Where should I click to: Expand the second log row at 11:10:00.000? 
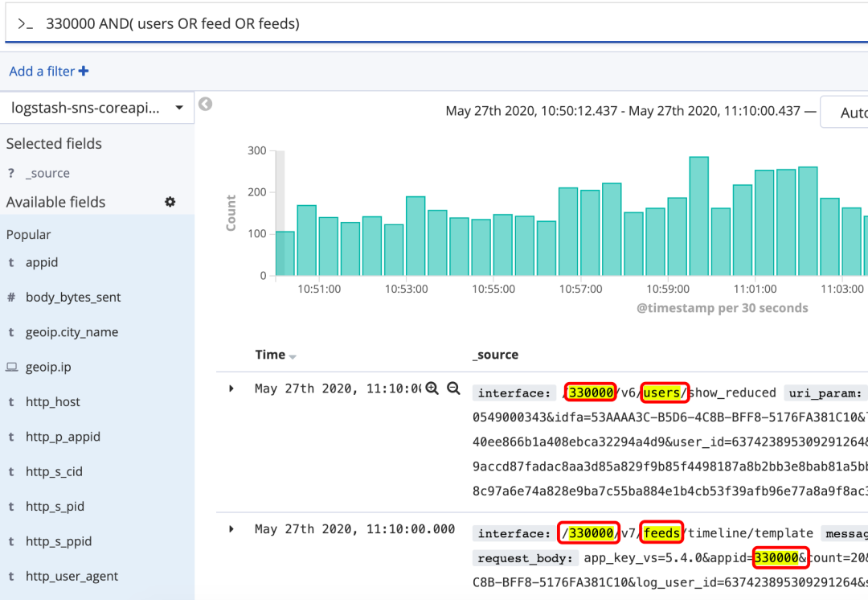pos(231,529)
